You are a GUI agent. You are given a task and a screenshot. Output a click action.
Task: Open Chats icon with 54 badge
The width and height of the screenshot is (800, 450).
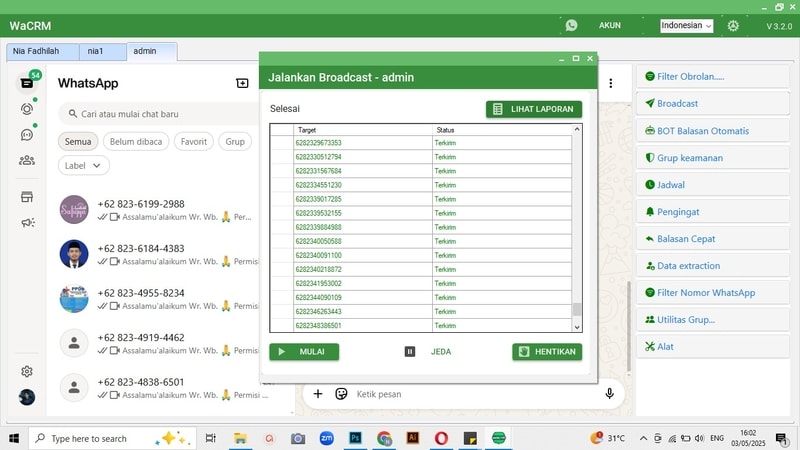[x=27, y=83]
